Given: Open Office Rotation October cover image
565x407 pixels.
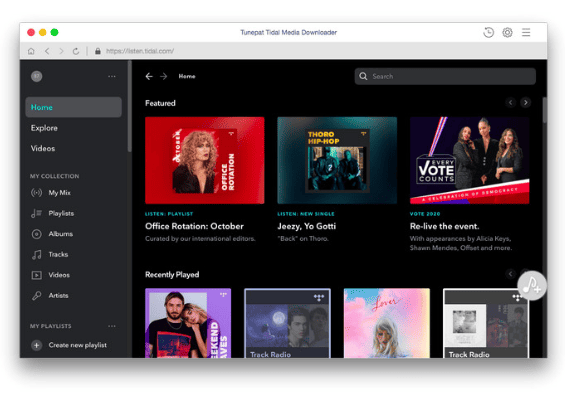Looking at the screenshot, I should (205, 160).
